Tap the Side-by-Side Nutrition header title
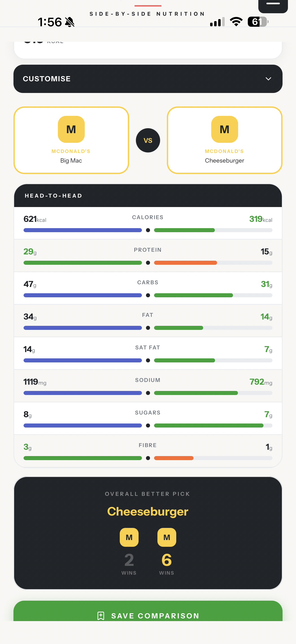The height and width of the screenshot is (644, 296). [147, 14]
